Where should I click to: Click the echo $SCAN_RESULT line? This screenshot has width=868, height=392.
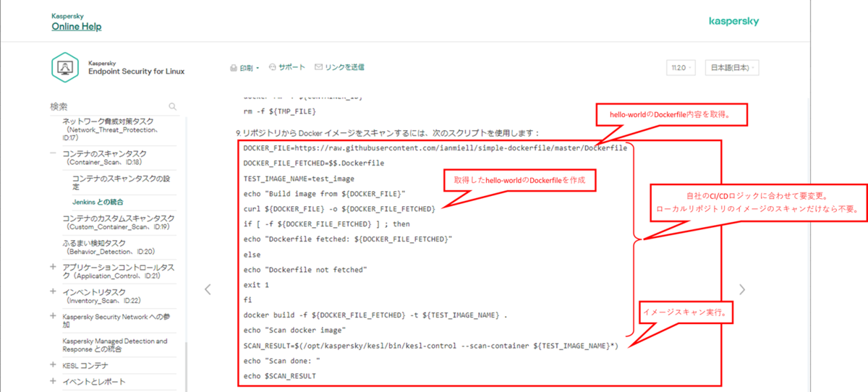(279, 376)
